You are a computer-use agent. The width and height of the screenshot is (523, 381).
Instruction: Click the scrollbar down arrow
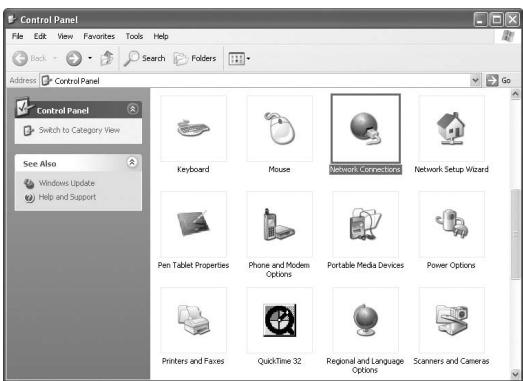point(515,374)
